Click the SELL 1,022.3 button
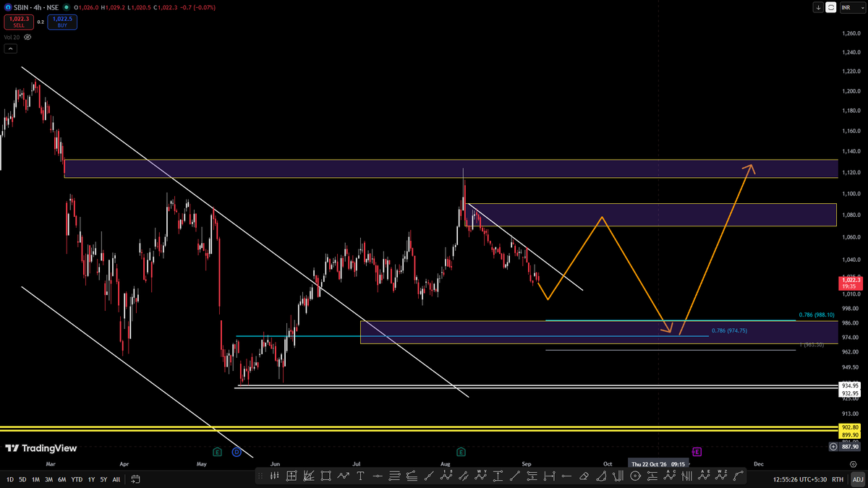Viewport: 868px width, 488px height. coord(17,22)
